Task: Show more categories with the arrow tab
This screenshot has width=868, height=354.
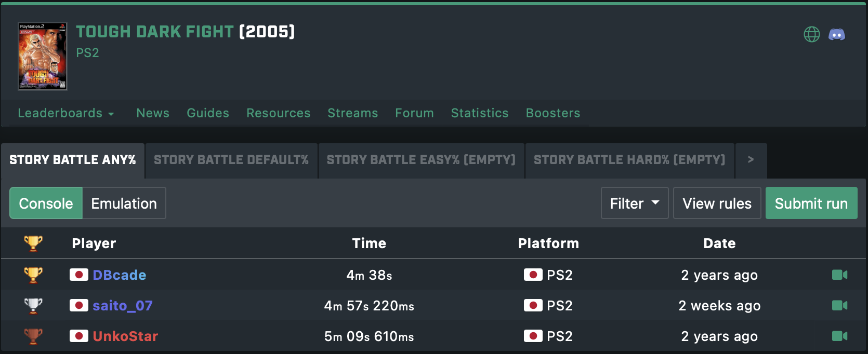Action: (x=751, y=160)
